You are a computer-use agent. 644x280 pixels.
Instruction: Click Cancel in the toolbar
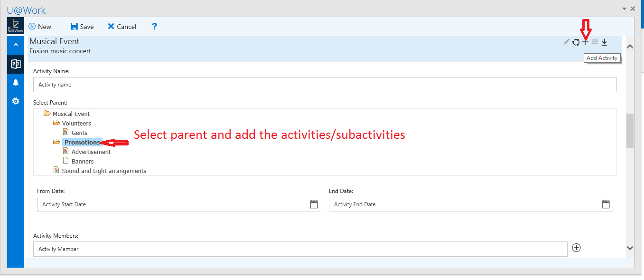click(x=122, y=27)
